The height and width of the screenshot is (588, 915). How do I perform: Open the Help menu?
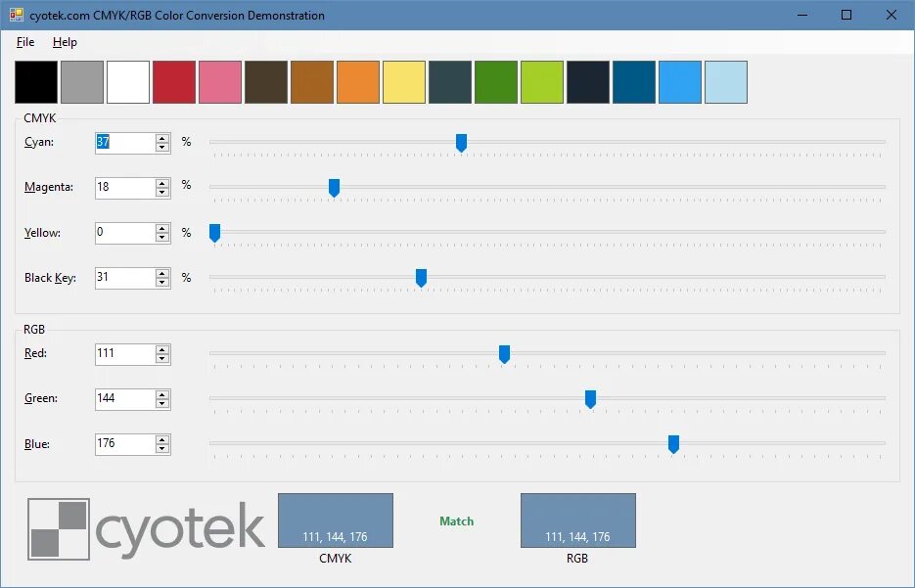(x=65, y=42)
